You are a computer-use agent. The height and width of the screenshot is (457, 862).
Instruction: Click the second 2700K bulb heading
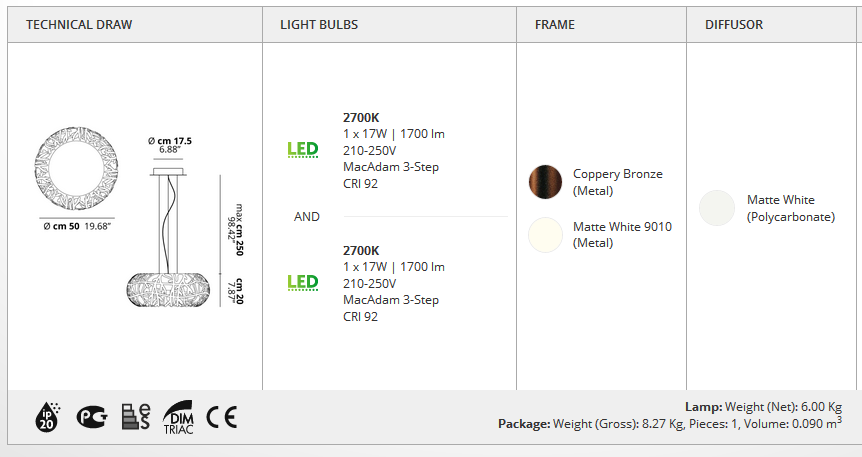[361, 251]
